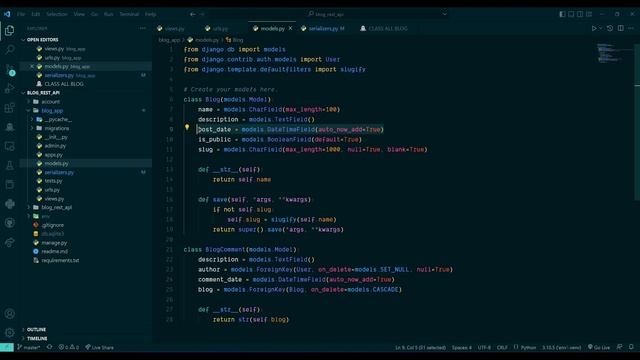Click the split editor icon in editor toolbar

tap(620, 29)
